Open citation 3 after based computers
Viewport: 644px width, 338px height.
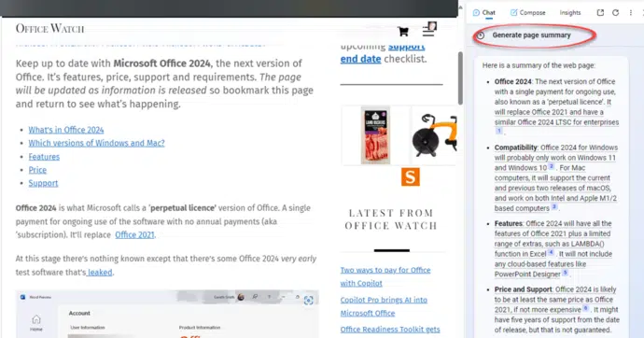[553, 207]
